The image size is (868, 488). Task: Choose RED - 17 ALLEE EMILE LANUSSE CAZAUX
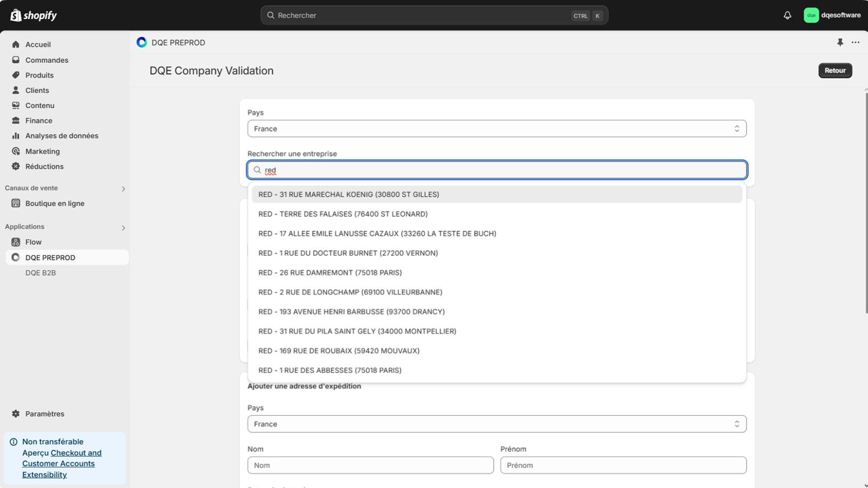497,233
